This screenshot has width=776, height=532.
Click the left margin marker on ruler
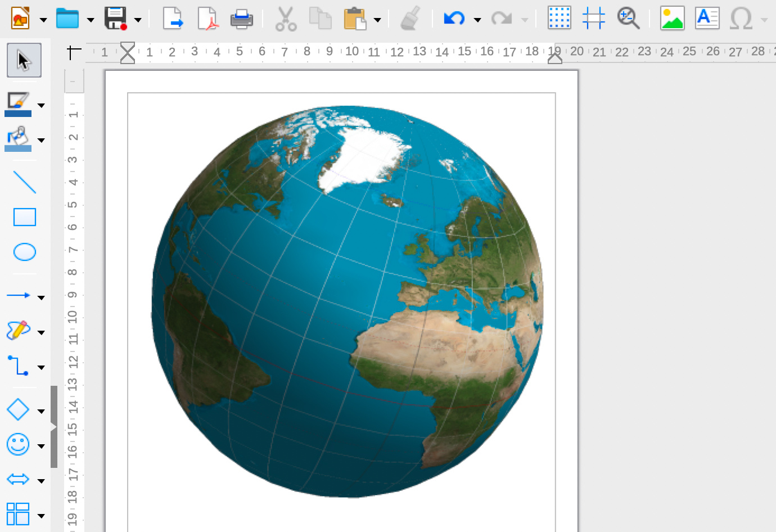tap(128, 52)
